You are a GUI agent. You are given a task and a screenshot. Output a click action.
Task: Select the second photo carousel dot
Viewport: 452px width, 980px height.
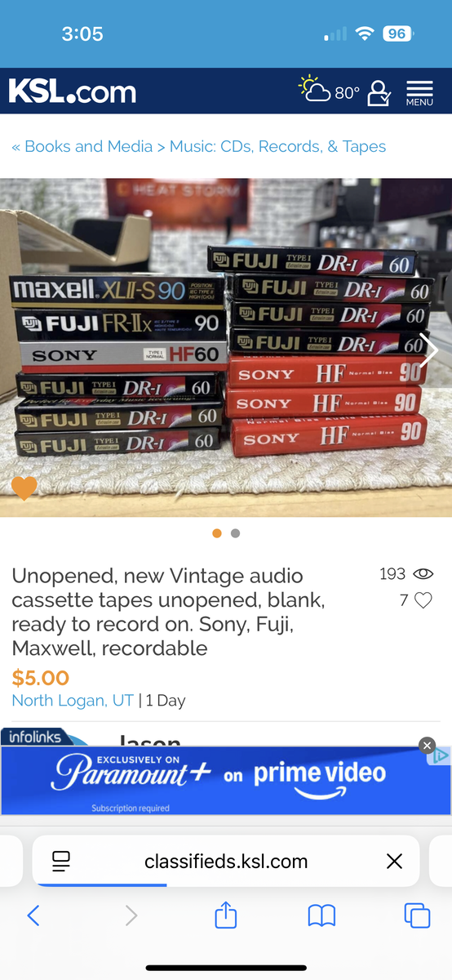point(235,533)
